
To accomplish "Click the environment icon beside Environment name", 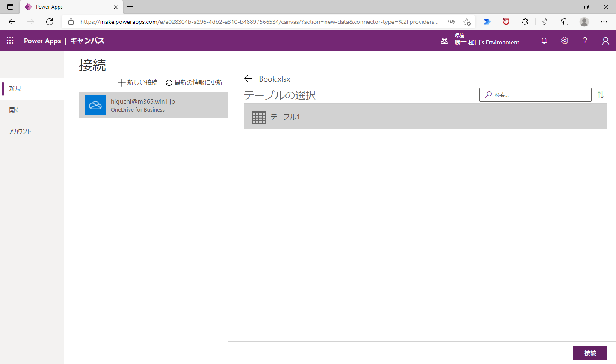I will click(444, 41).
